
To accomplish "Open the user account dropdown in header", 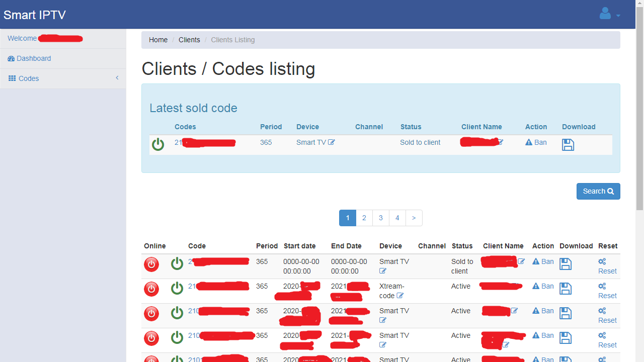I will tap(610, 14).
